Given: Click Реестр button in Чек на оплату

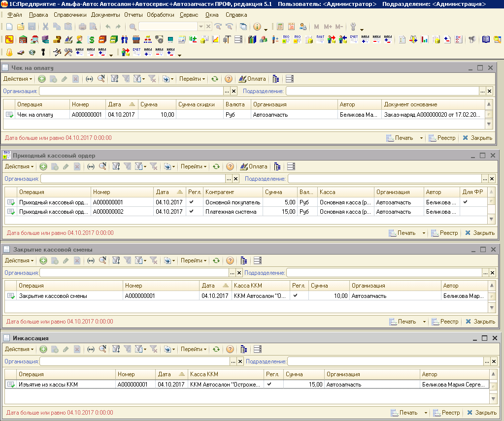Looking at the screenshot, I should pos(442,138).
